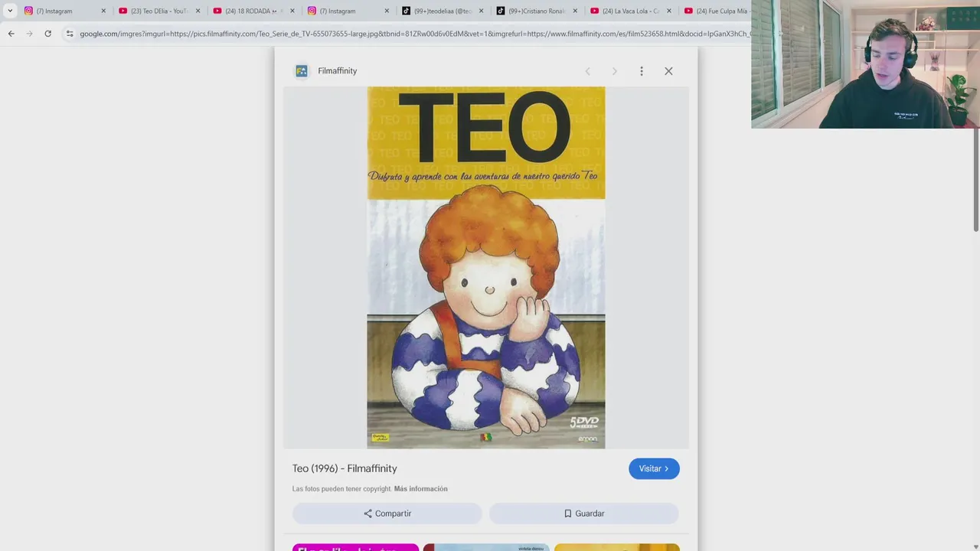Open the Más información link
This screenshot has height=551, width=980.
tap(420, 489)
